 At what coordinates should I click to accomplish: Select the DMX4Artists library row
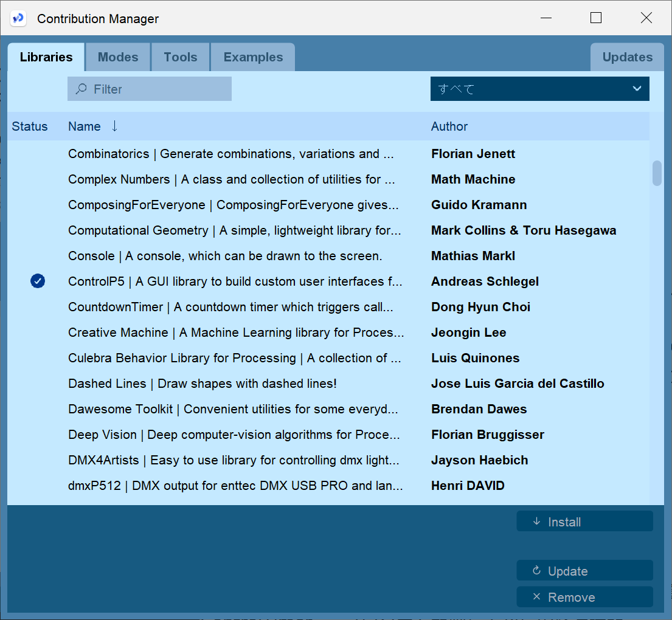[328, 460]
